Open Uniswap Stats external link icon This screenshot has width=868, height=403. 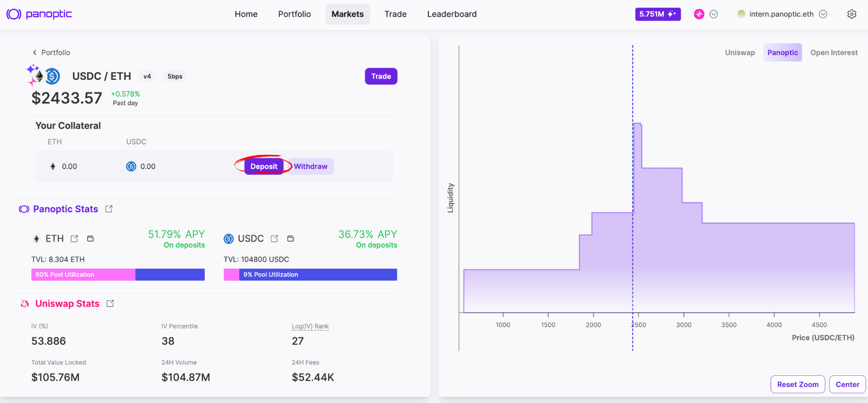[x=110, y=303]
